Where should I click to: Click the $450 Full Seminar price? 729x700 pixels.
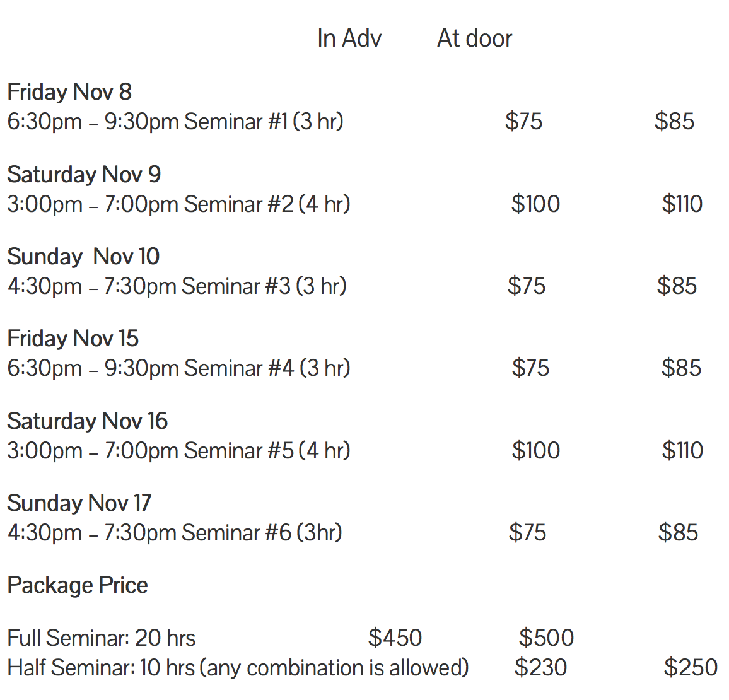pos(395,638)
